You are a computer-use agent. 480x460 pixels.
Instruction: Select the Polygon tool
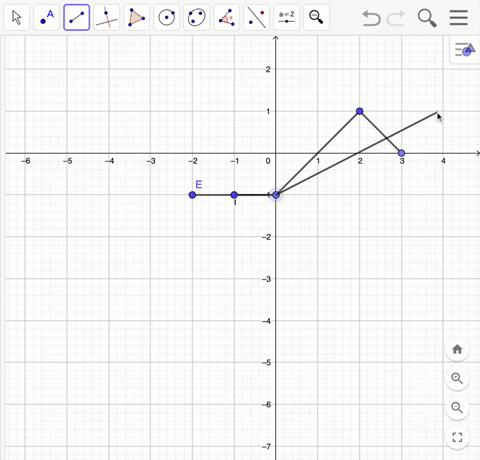click(137, 17)
